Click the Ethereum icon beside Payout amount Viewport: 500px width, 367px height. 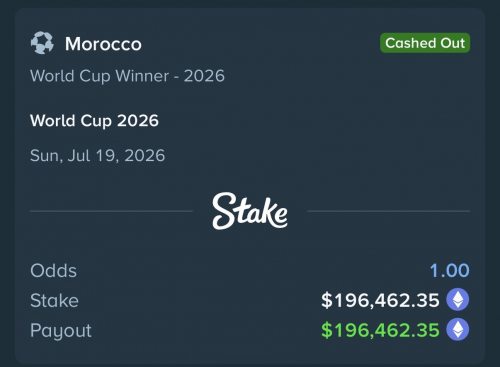point(458,330)
